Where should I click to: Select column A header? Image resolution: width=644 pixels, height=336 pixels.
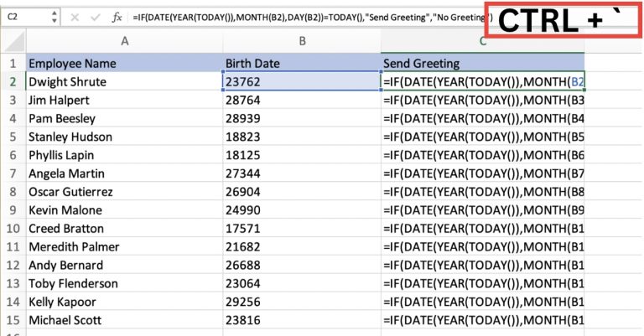click(x=124, y=41)
